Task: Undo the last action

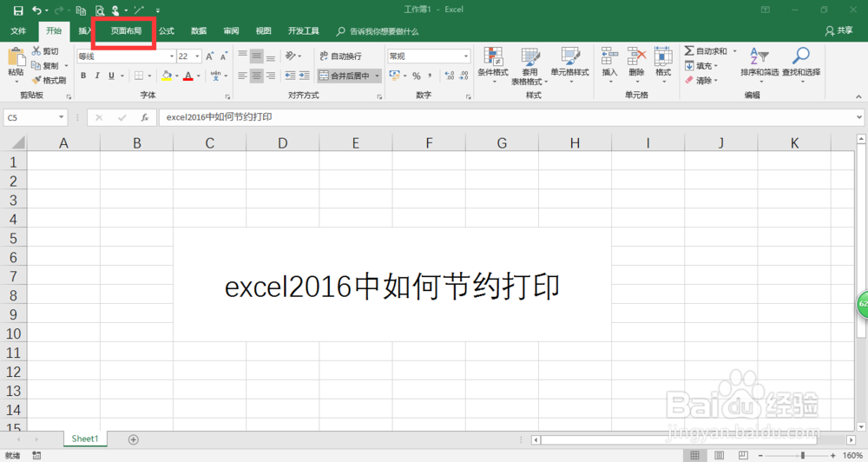Action: click(36, 10)
